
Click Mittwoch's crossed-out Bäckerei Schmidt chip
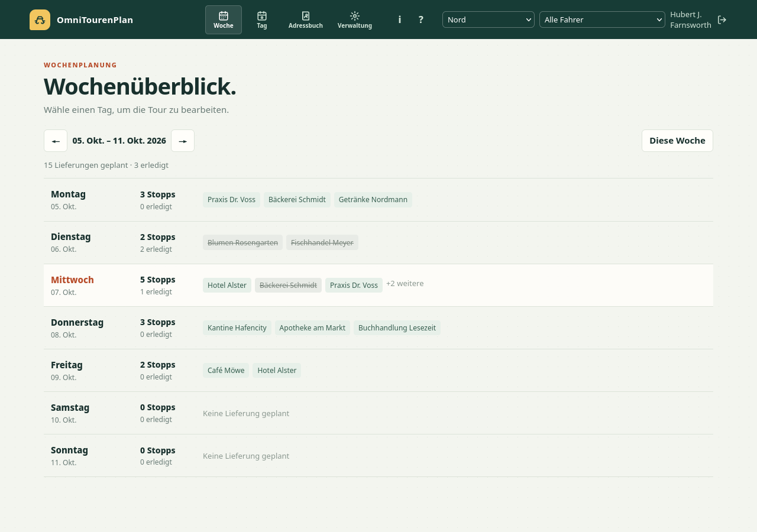[x=288, y=285]
